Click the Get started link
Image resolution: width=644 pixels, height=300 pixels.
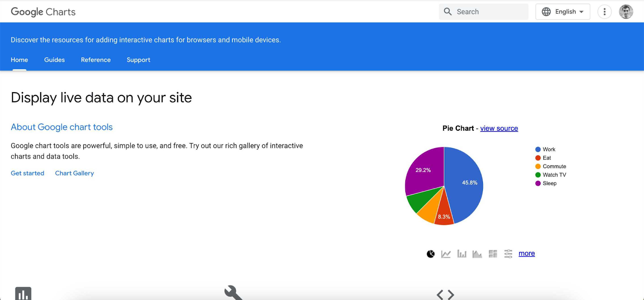tap(27, 173)
